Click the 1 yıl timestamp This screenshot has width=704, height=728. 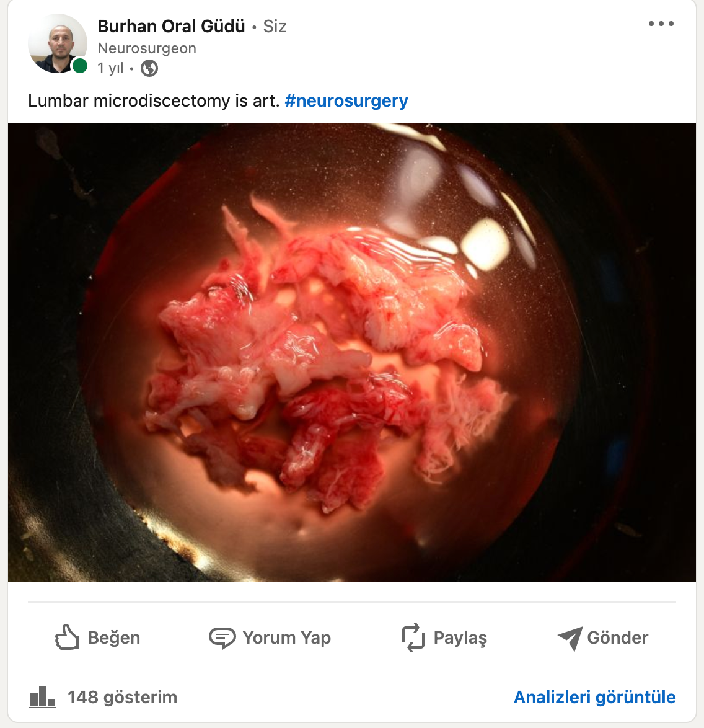(x=110, y=69)
